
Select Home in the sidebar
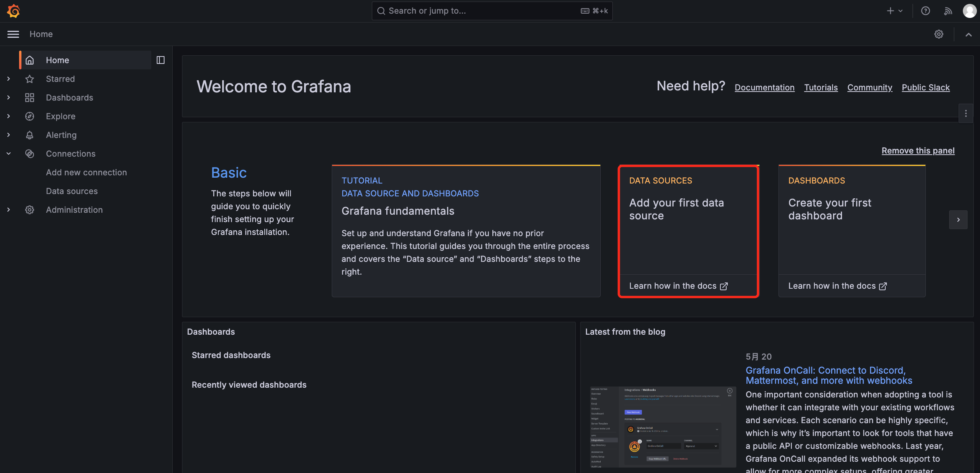85,60
